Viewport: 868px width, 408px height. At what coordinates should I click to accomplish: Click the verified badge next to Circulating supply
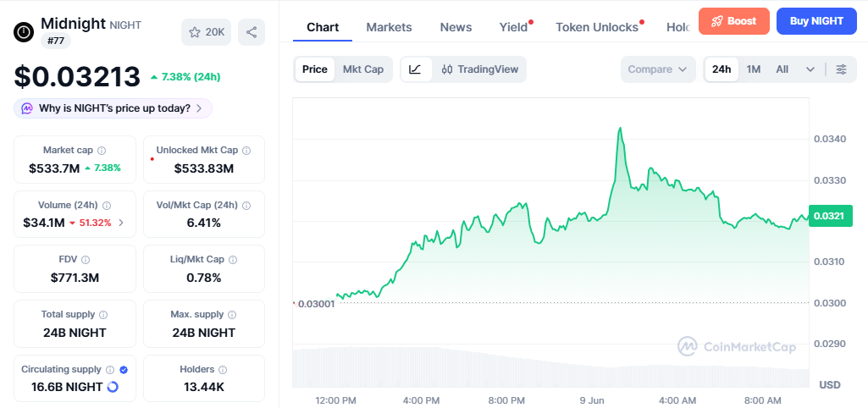pos(124,369)
